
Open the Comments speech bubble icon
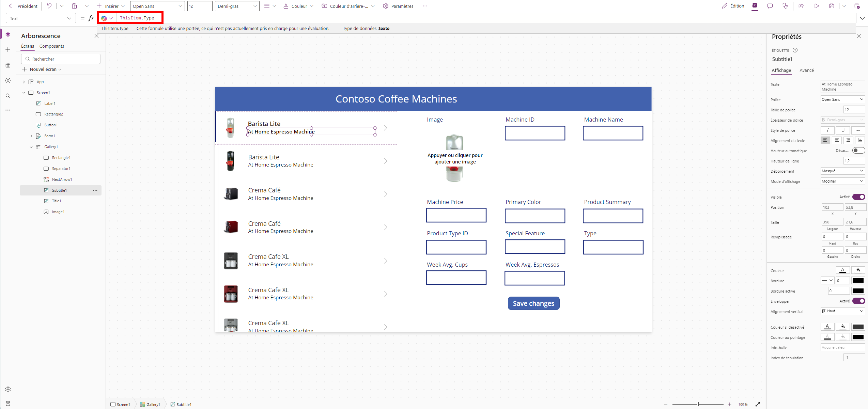[x=770, y=6]
